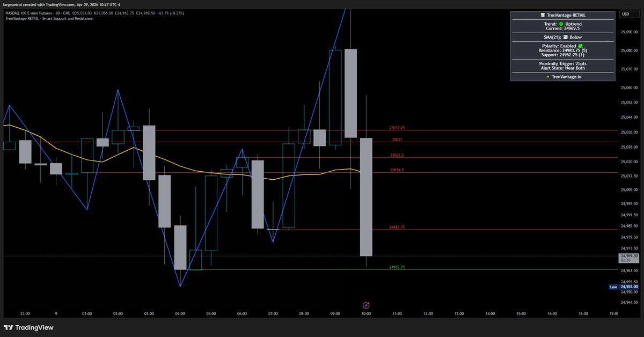Viewport: 644px width, 337px height.
Task: Click the 25,044.00 price axis label
Action: pyautogui.click(x=629, y=117)
